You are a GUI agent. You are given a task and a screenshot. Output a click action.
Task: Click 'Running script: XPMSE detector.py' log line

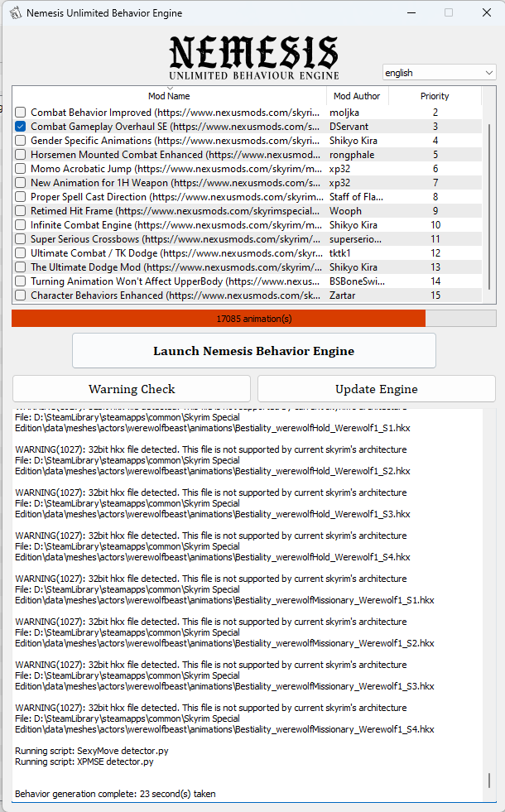pyautogui.click(x=84, y=762)
